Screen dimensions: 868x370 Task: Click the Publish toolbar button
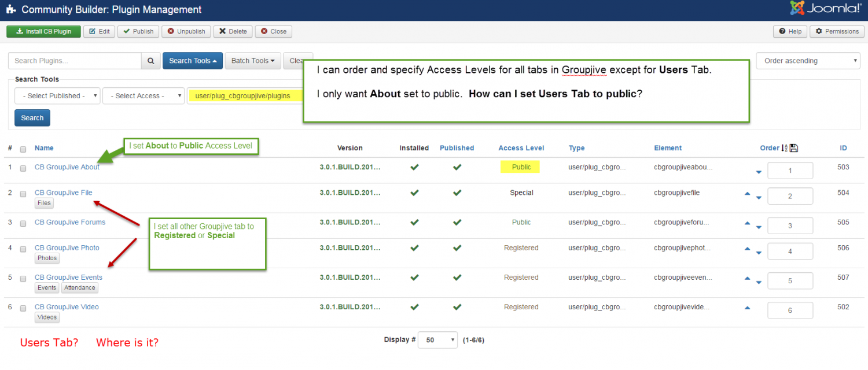(x=138, y=31)
